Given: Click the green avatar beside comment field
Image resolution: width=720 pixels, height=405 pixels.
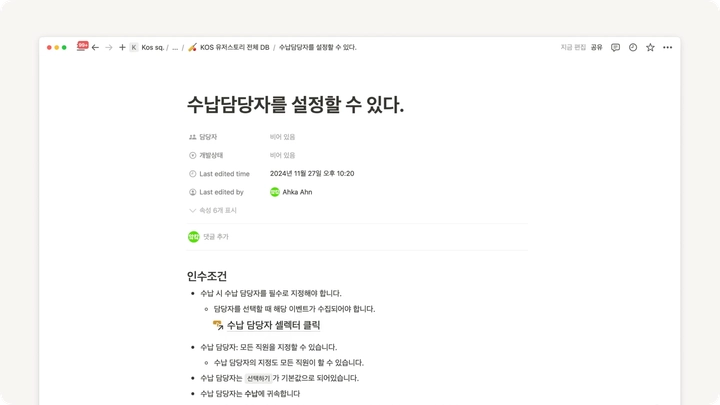Looking at the screenshot, I should tap(194, 236).
